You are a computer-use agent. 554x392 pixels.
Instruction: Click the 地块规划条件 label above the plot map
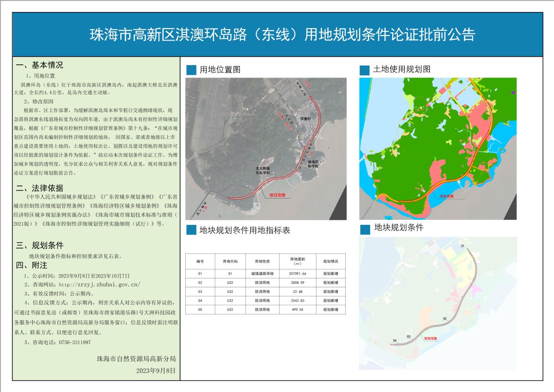tap(399, 228)
